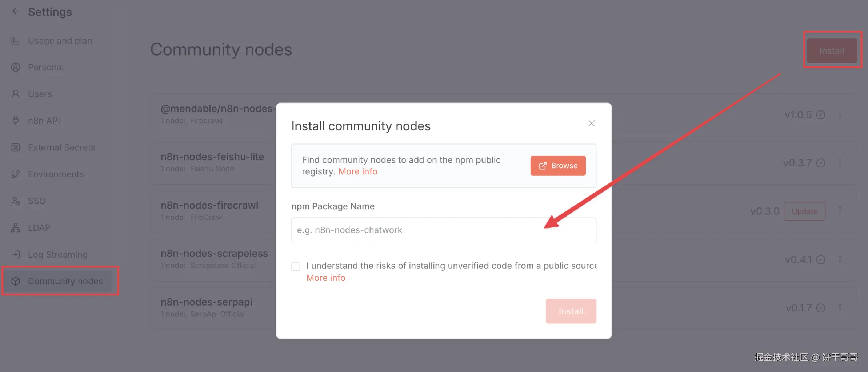Click the back arrow next to Settings
Viewport: 868px width, 372px height.
[x=15, y=11]
